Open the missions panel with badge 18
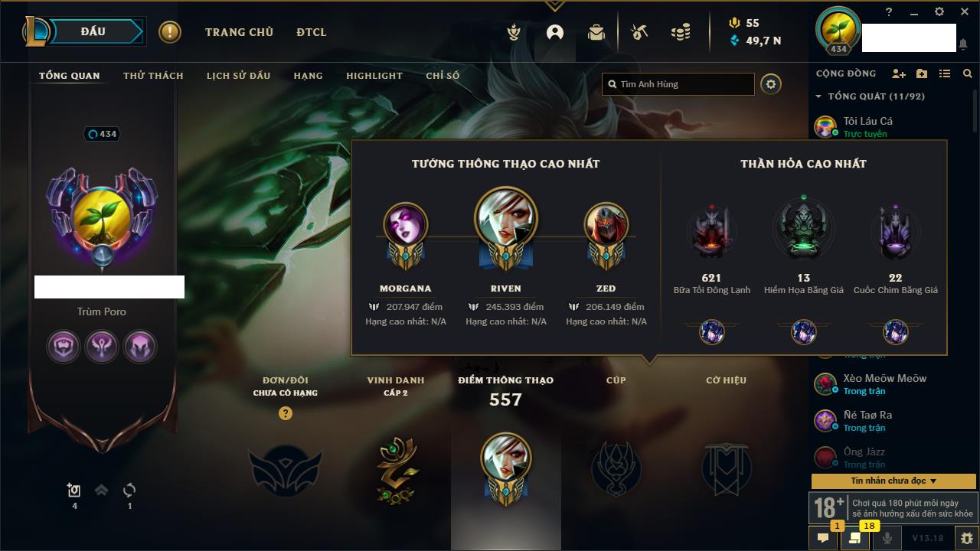This screenshot has height=551, width=980. pos(855,538)
